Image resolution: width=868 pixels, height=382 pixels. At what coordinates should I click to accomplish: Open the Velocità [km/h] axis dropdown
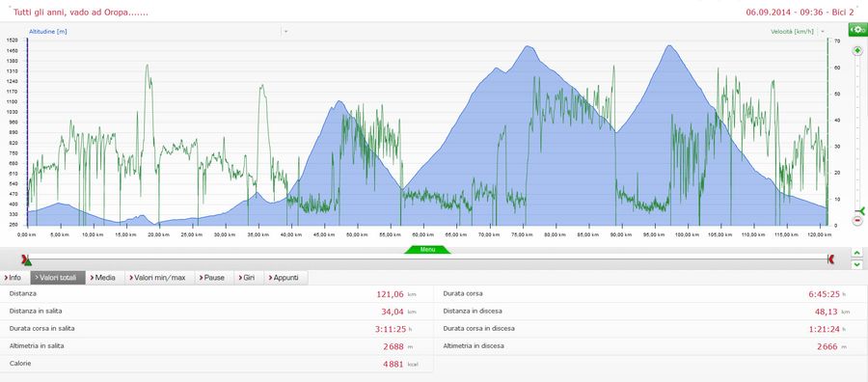[x=823, y=32]
